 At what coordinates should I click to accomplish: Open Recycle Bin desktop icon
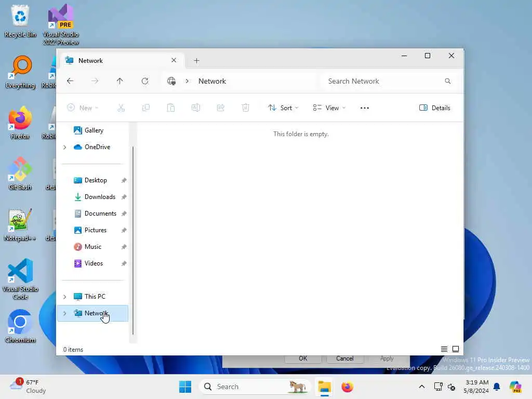(20, 21)
